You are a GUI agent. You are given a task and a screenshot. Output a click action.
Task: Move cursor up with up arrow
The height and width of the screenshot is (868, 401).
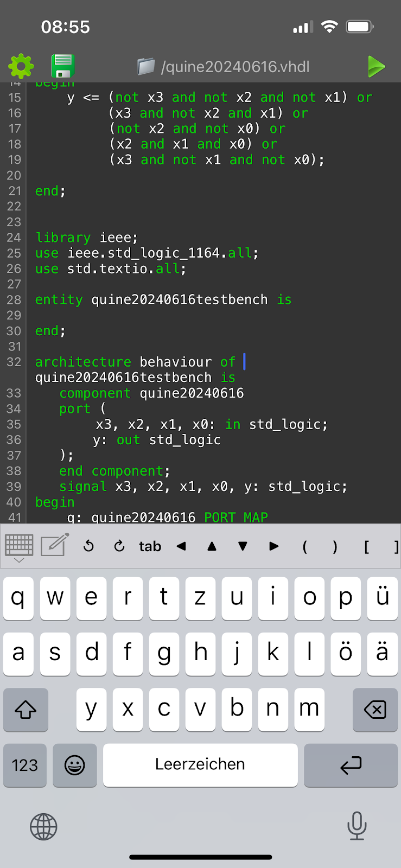pyautogui.click(x=212, y=546)
